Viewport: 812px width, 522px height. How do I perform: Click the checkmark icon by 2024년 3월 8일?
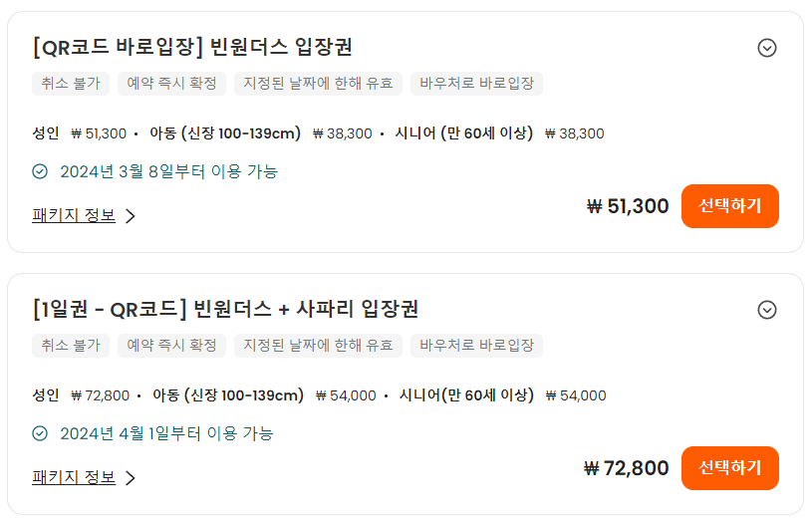pyautogui.click(x=40, y=171)
